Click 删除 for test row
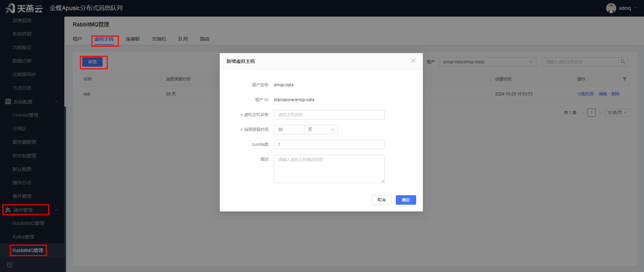The height and width of the screenshot is (272, 644). (616, 94)
